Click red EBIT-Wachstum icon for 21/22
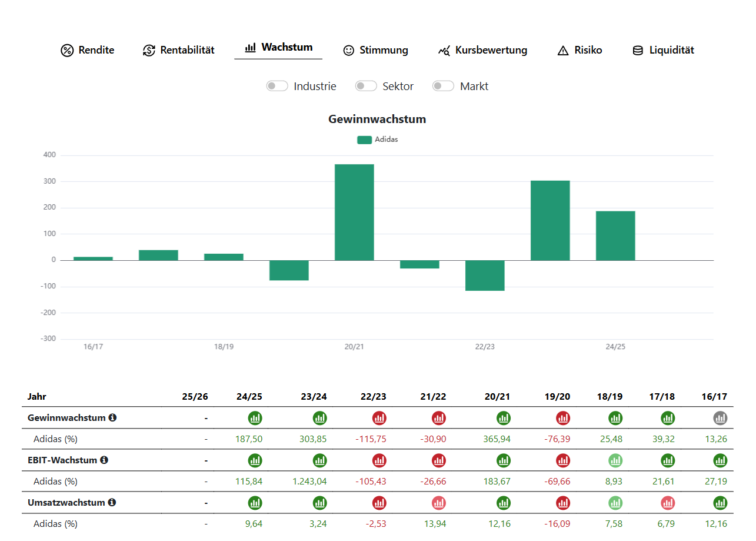The height and width of the screenshot is (541, 756). point(439,460)
